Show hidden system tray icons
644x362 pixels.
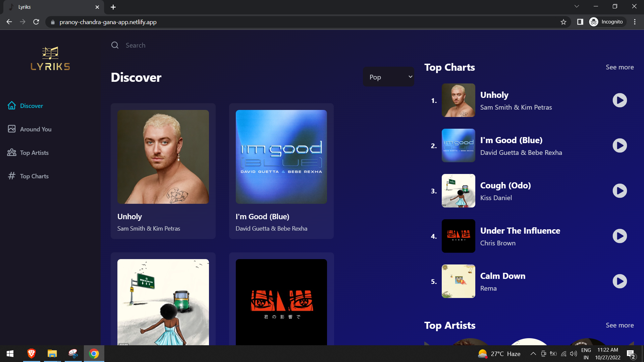[533, 354]
